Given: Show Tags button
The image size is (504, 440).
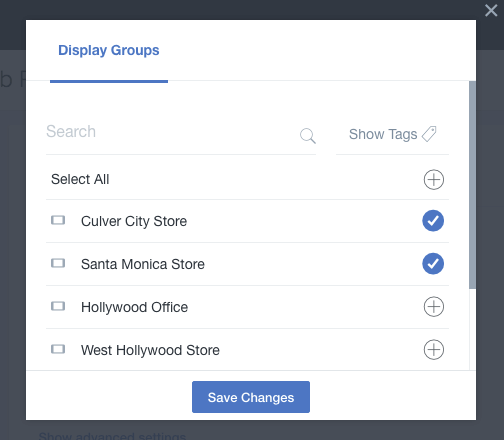Looking at the screenshot, I should pyautogui.click(x=392, y=134).
